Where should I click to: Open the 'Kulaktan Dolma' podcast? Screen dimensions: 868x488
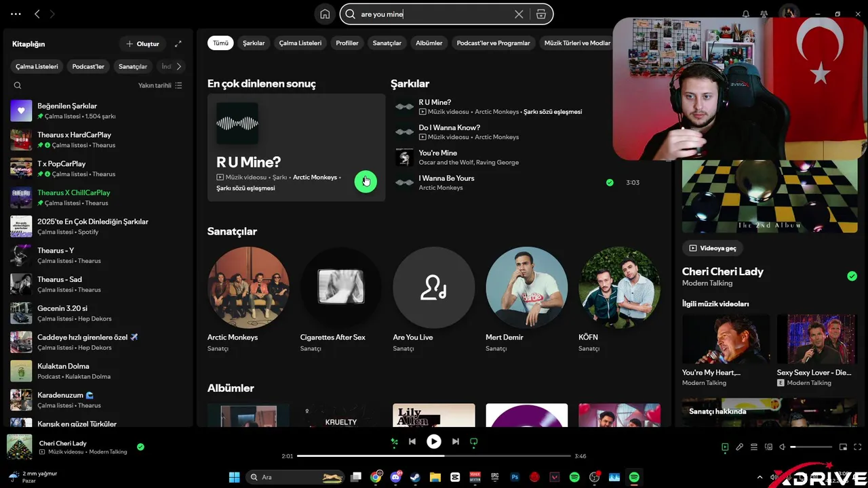coord(98,371)
